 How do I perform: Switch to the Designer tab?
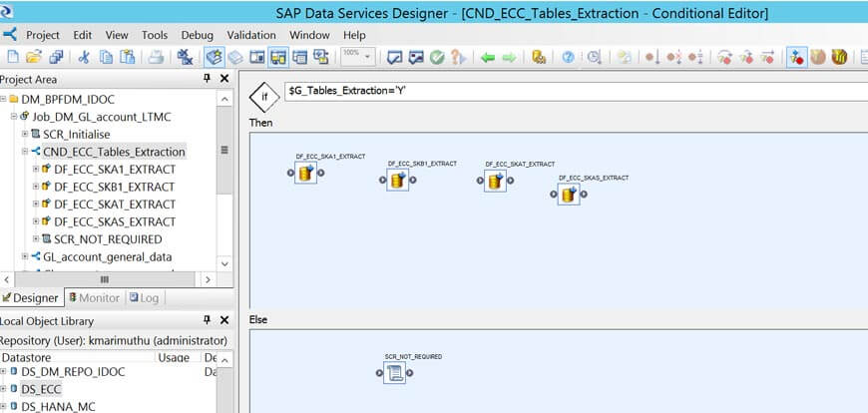tap(31, 298)
